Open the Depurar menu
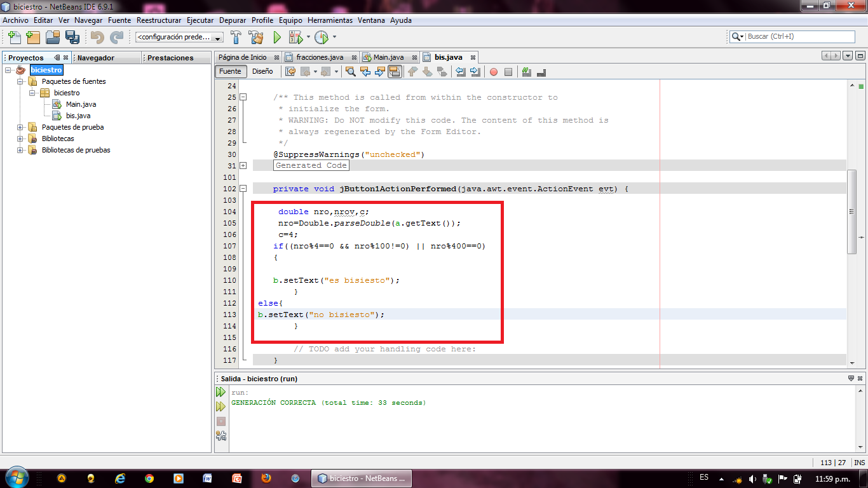 tap(233, 20)
